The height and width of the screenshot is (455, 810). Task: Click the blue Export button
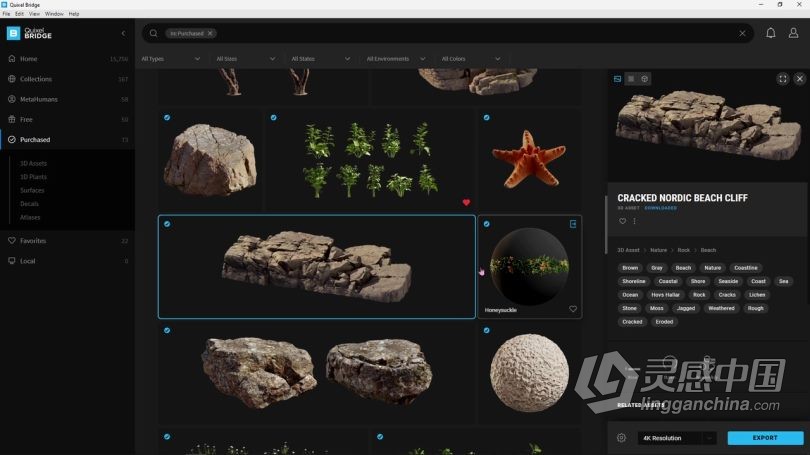point(765,438)
